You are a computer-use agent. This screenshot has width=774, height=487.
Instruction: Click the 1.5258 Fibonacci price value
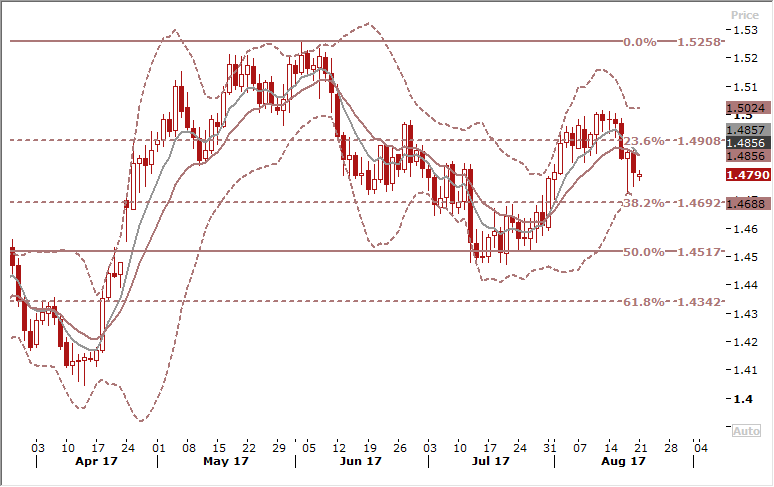tap(698, 42)
